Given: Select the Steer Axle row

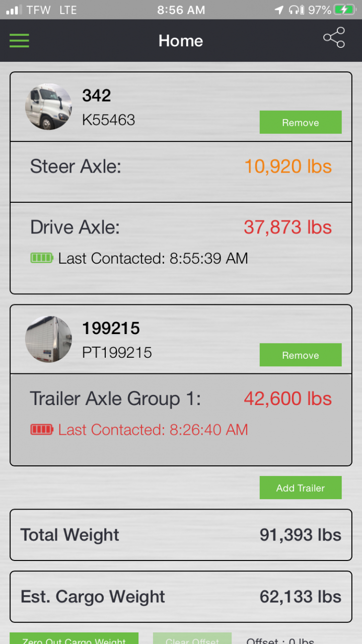Looking at the screenshot, I should 181,172.
